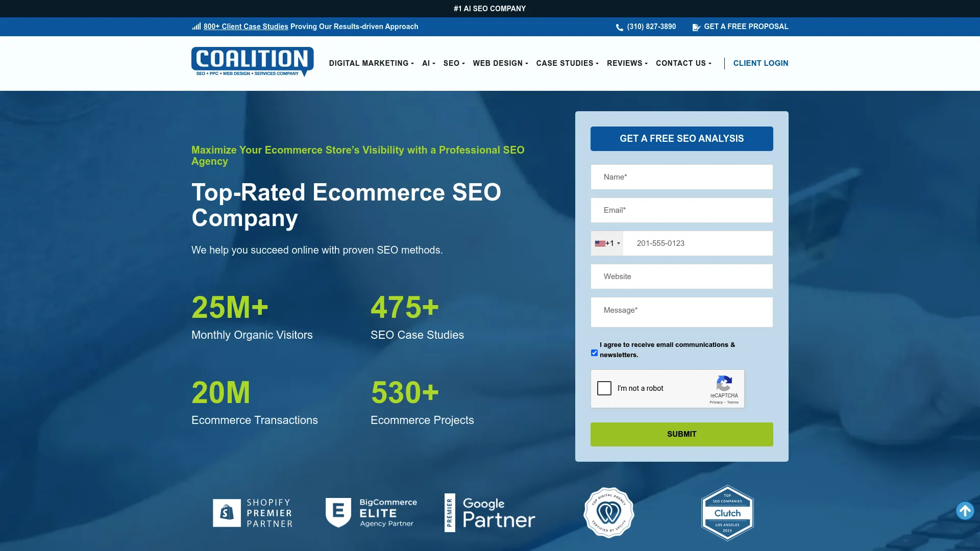This screenshot has height=551, width=980.
Task: Expand the country code selector on phone field
Action: (x=607, y=243)
